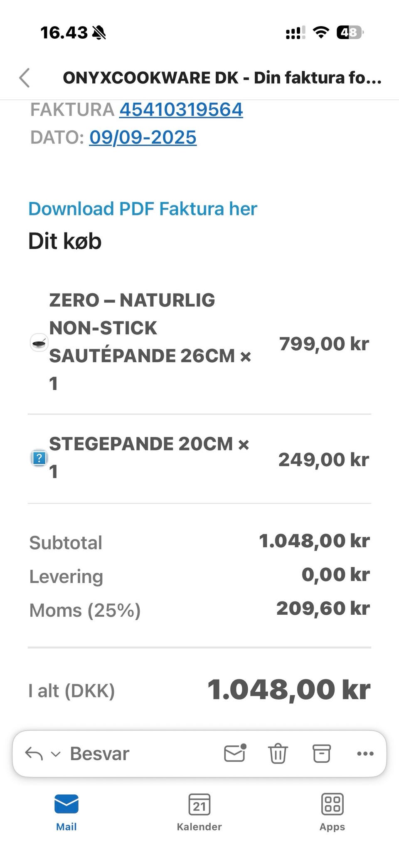Expand the reply options chevron
This screenshot has width=399, height=868.
click(56, 754)
